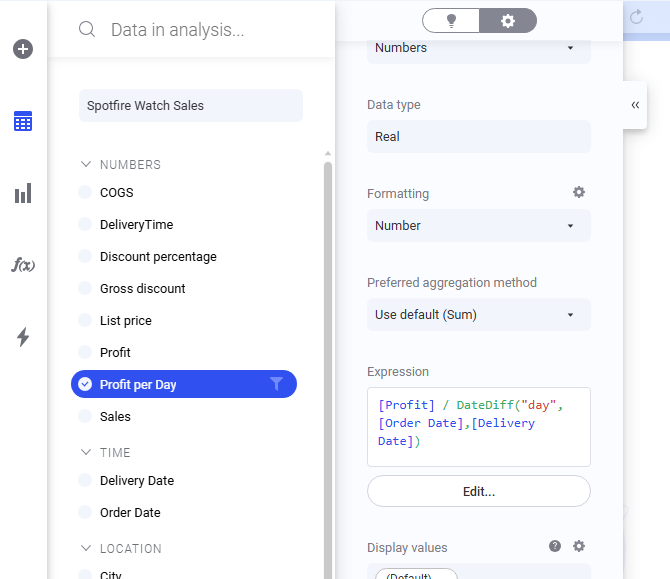Switch to the gear settings tab
This screenshot has height=579, width=670.
tap(508, 20)
